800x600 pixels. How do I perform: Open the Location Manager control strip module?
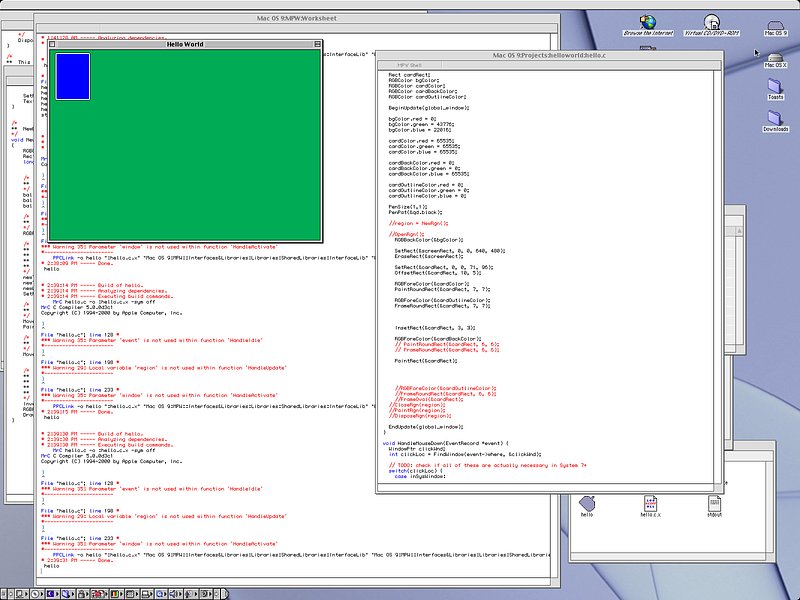tap(99, 594)
